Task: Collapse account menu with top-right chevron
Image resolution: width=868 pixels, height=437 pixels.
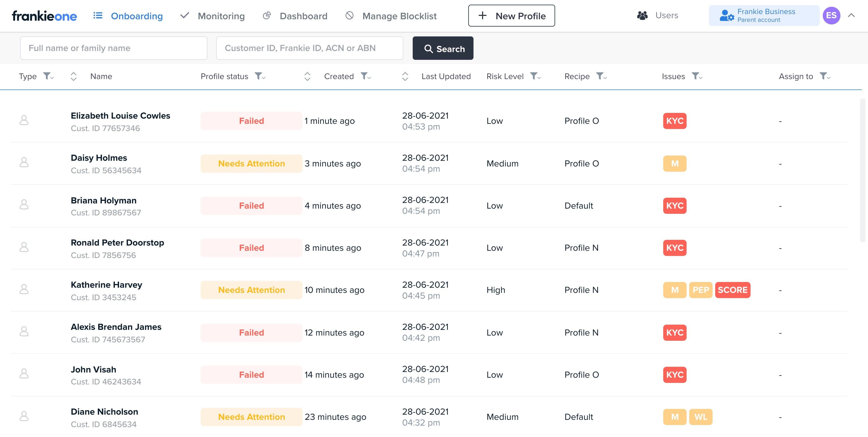Action: pyautogui.click(x=851, y=16)
